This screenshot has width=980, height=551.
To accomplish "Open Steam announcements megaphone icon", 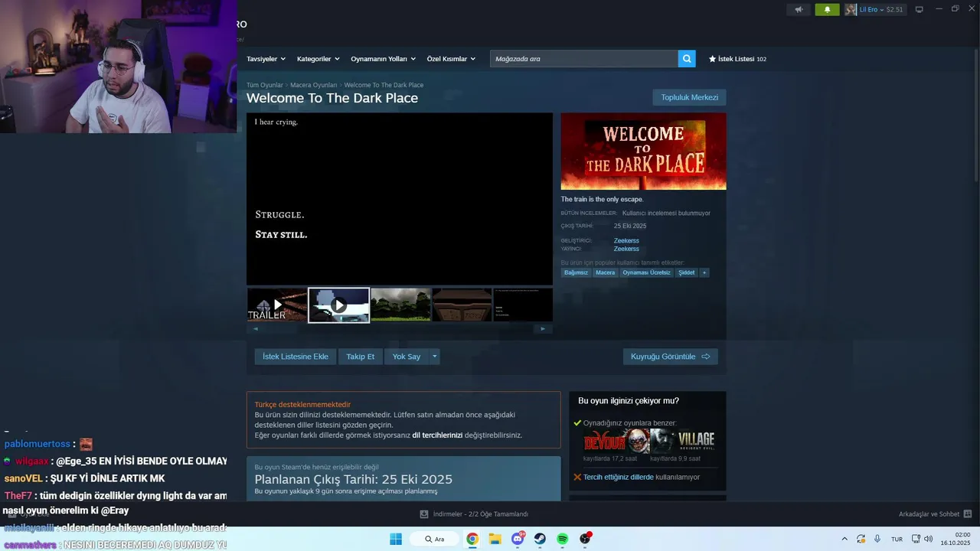I will [799, 9].
